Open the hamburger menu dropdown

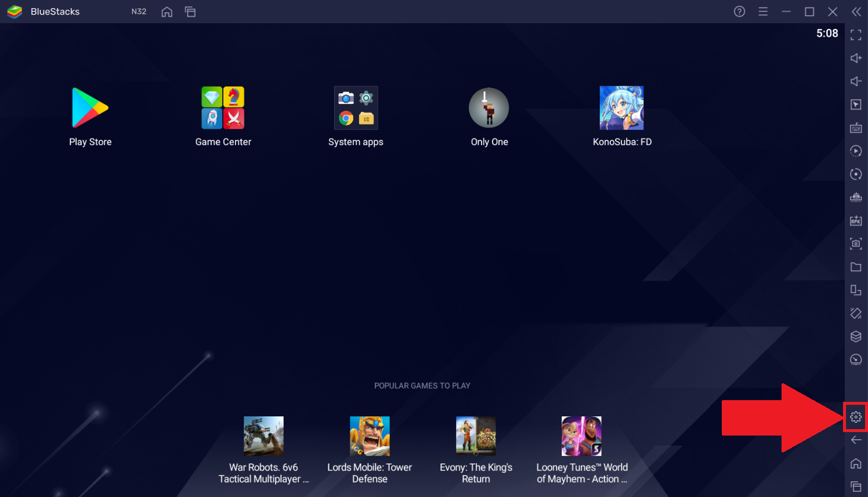click(x=763, y=11)
